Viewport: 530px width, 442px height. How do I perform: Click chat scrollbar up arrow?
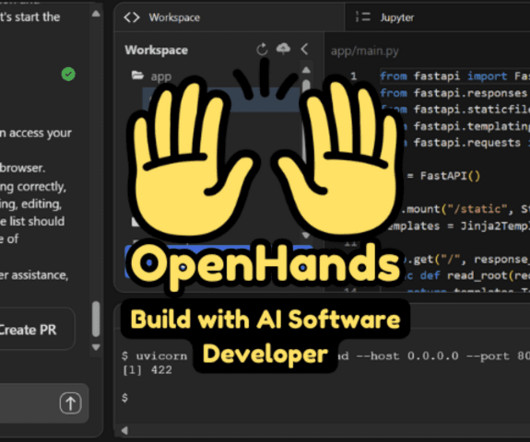96,14
